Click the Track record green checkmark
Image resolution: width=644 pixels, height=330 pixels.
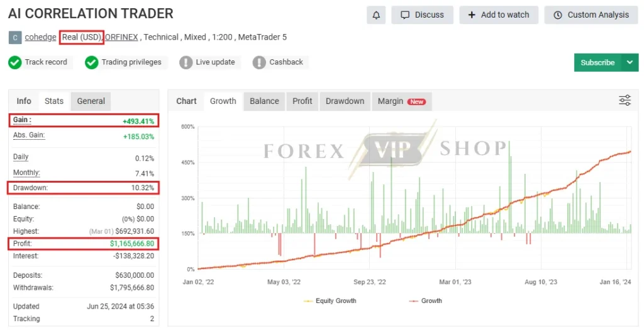point(15,62)
